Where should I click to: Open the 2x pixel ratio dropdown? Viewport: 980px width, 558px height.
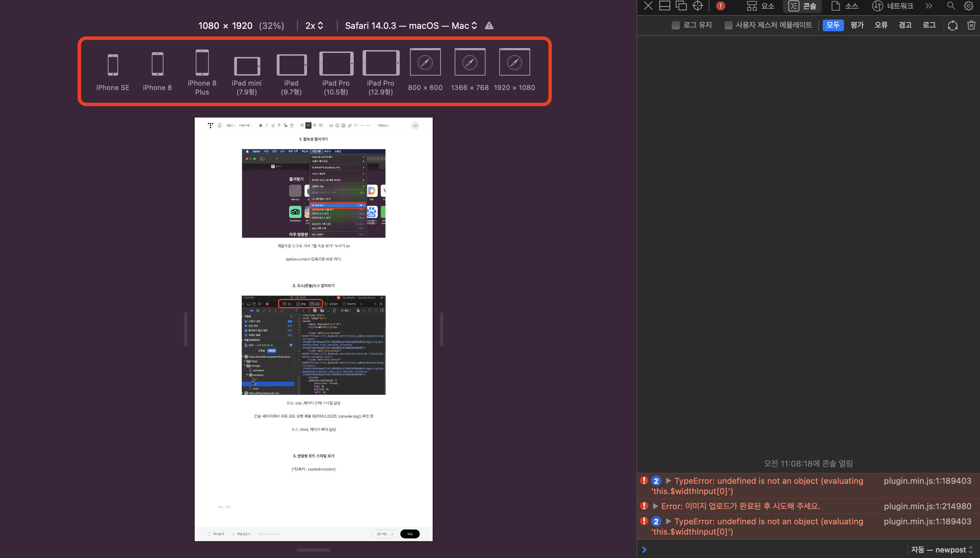point(314,26)
